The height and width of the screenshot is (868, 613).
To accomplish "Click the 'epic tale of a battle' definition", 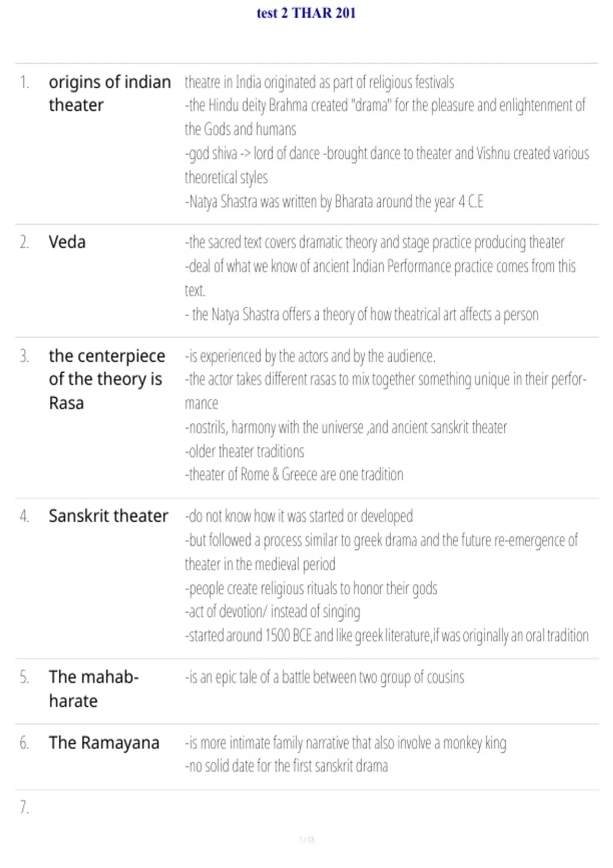I will [x=324, y=678].
